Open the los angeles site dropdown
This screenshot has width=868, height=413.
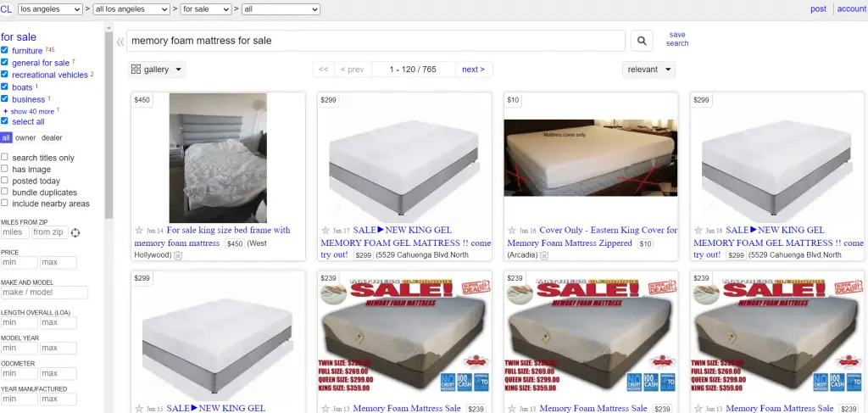(x=50, y=9)
